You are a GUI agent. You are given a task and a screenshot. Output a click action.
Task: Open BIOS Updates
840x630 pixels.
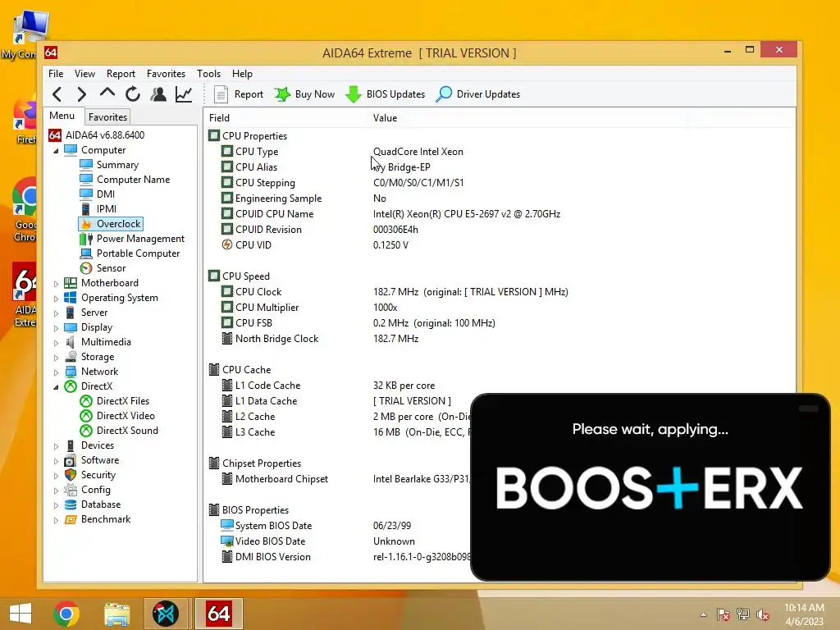[386, 94]
